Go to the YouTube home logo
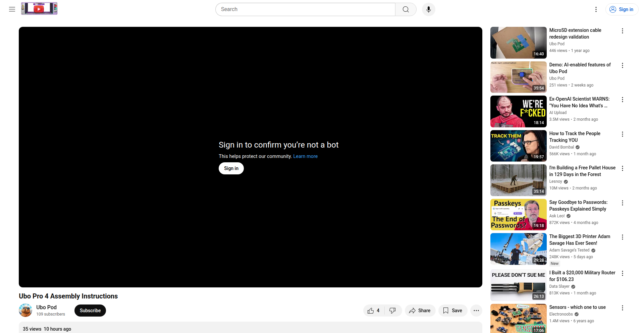Screen dimensions: 644x333 39,9
